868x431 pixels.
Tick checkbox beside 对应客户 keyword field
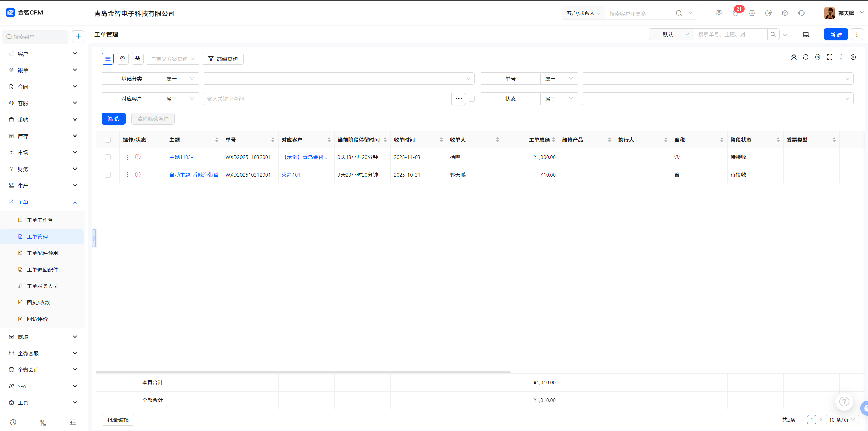pyautogui.click(x=472, y=99)
